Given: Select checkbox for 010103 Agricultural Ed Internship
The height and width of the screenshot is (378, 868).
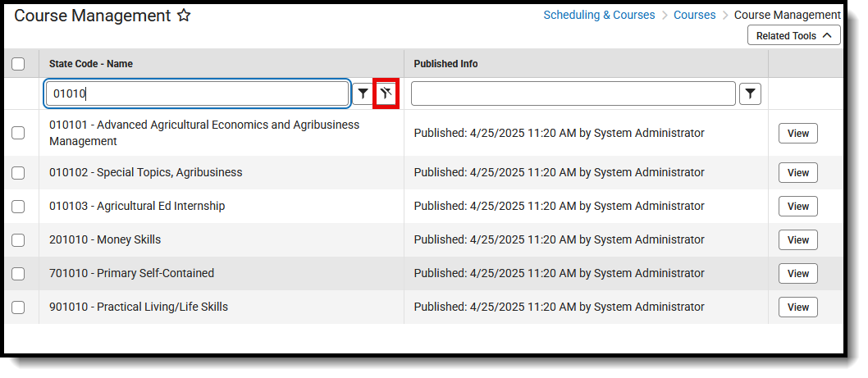Looking at the screenshot, I should pos(18,207).
